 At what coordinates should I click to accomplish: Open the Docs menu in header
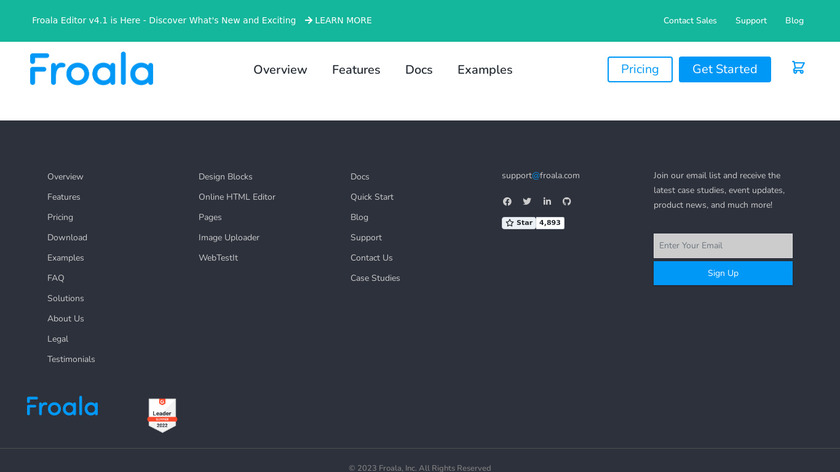pyautogui.click(x=418, y=70)
